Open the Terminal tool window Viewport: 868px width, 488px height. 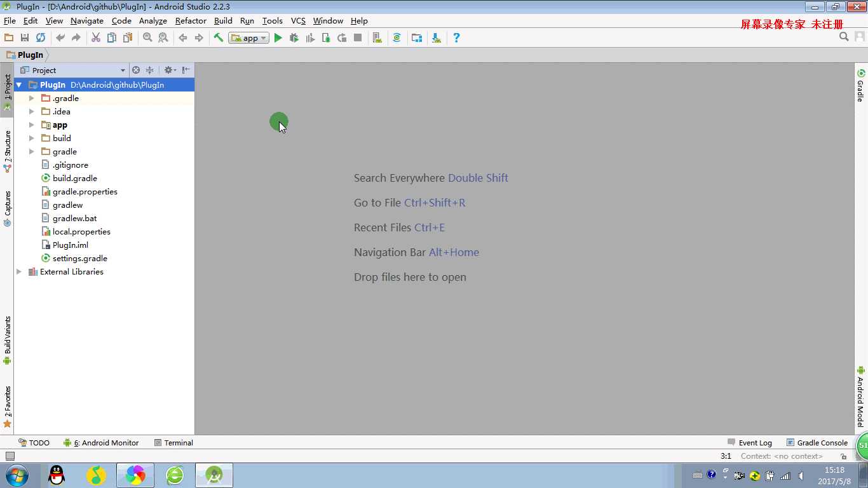pyautogui.click(x=173, y=443)
